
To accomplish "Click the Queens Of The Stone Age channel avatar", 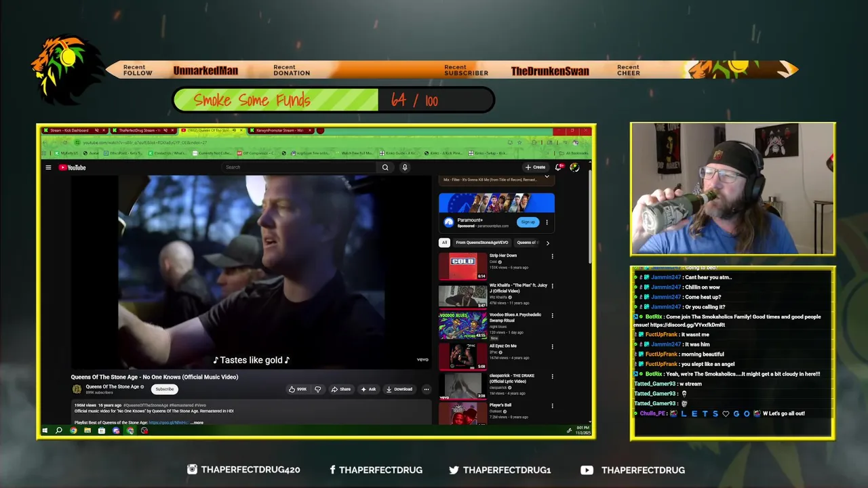I will [77, 389].
